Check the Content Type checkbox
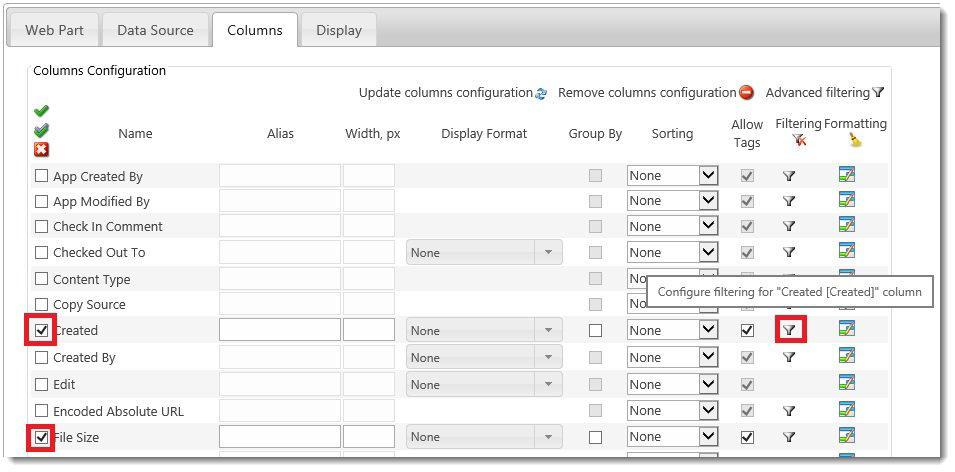 (x=41, y=279)
